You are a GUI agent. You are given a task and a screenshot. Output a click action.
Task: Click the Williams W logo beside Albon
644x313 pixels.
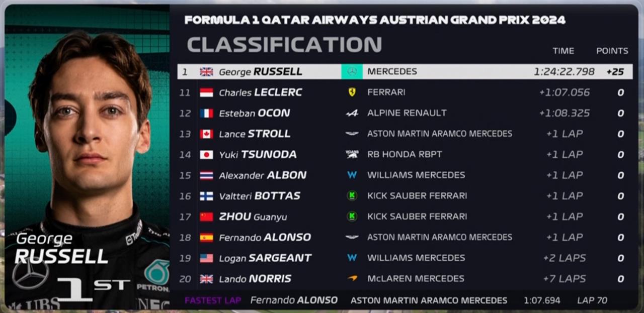352,175
